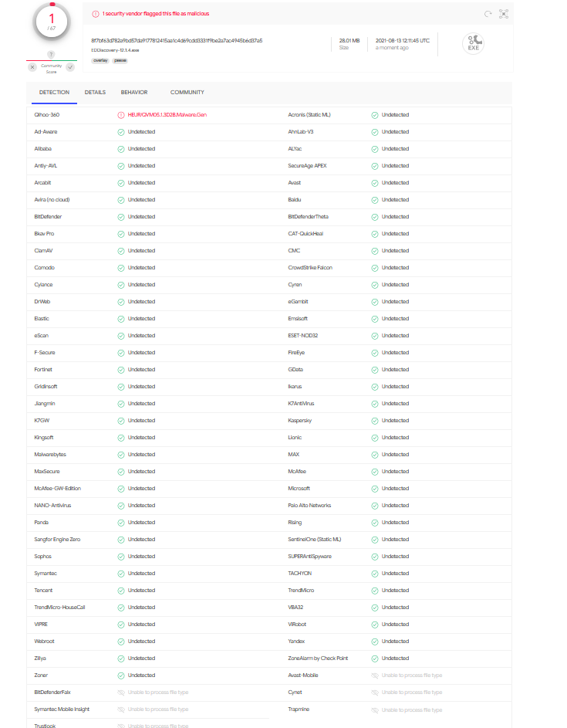Click the green check next to Acronis (Static ML)
Screen dimensions: 567x728
tap(375, 114)
